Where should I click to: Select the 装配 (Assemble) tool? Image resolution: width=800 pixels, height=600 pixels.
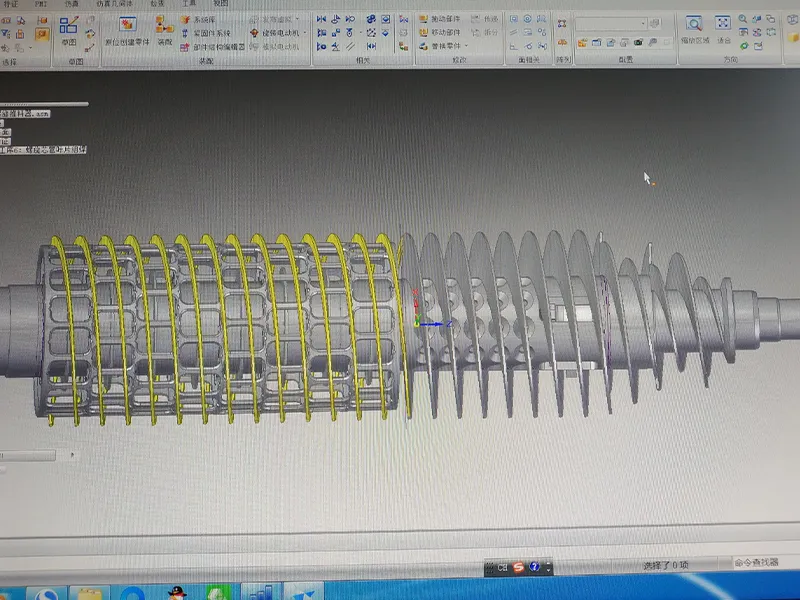coord(165,30)
